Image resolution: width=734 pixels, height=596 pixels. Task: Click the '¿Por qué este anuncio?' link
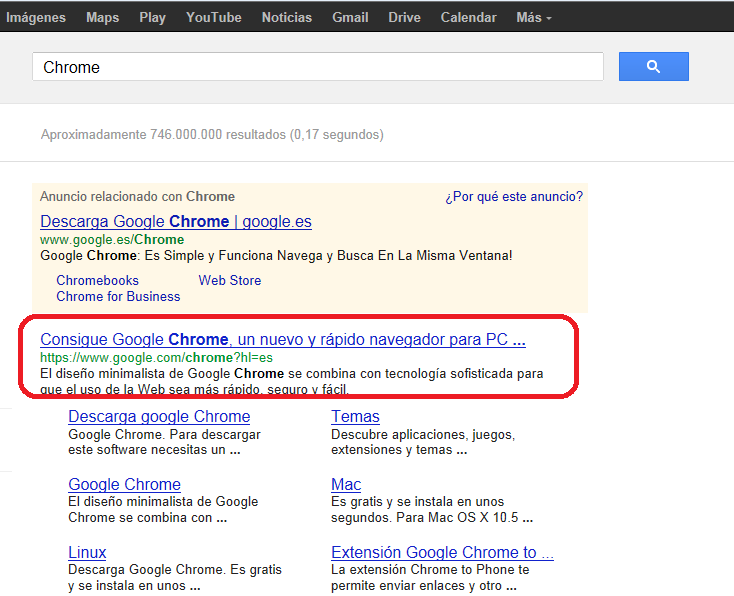pos(514,196)
